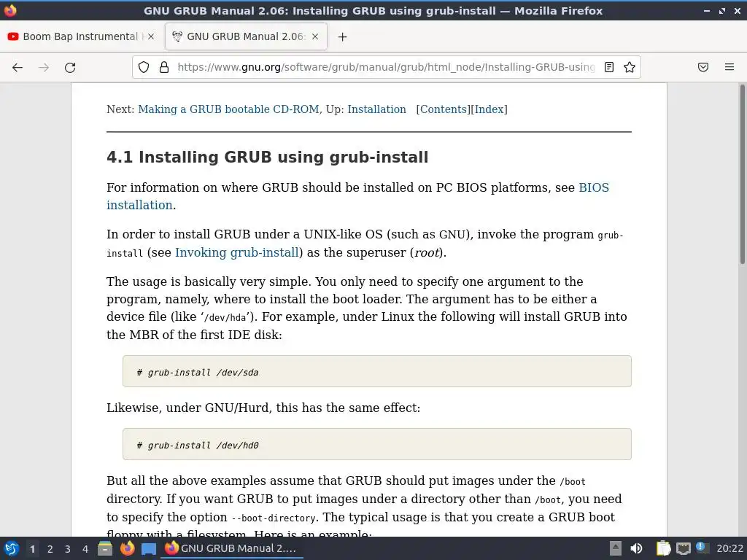This screenshot has height=560, width=747.
Task: Go up to the Installation link
Action: [x=377, y=109]
